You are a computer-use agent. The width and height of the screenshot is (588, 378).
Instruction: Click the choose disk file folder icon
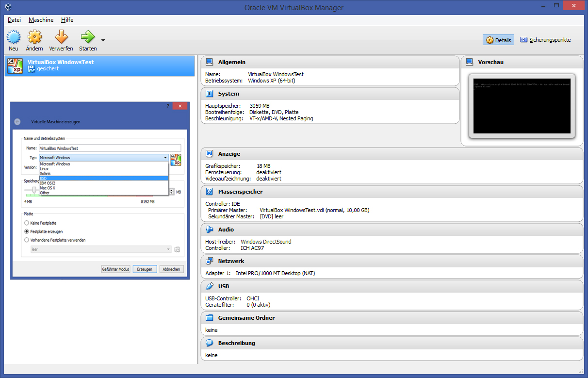177,249
